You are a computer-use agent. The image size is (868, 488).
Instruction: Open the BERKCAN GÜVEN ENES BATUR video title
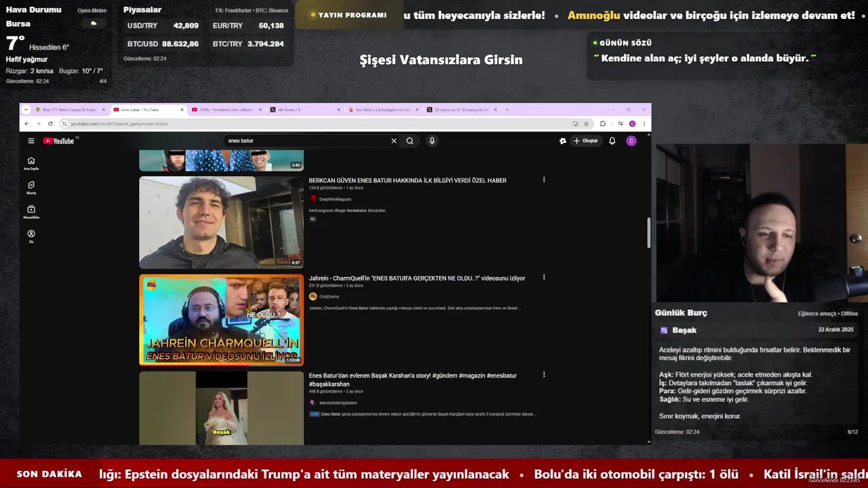pos(408,180)
